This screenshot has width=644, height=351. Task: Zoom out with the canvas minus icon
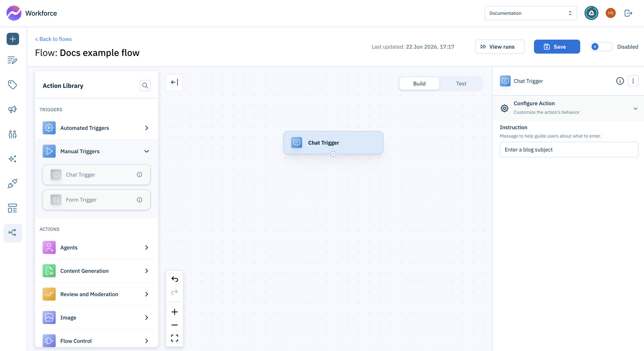point(175,325)
